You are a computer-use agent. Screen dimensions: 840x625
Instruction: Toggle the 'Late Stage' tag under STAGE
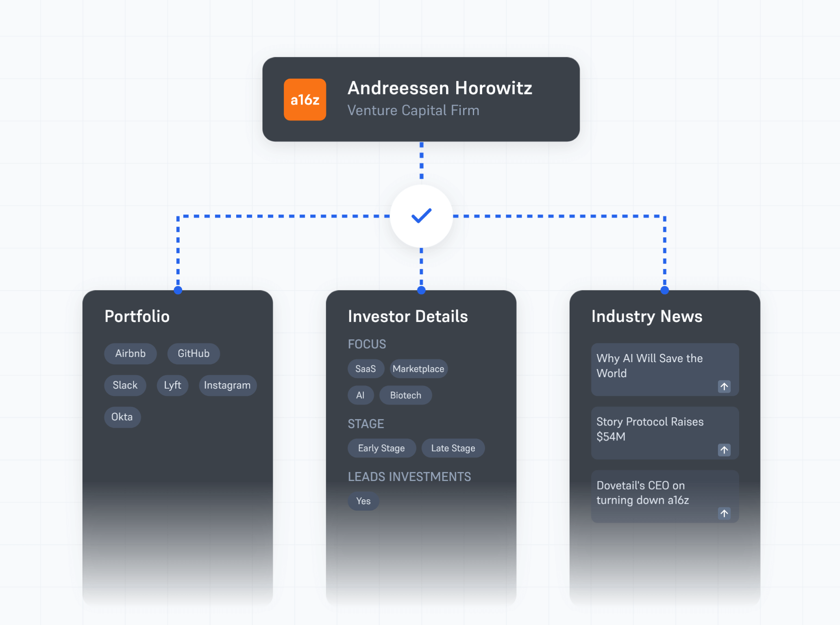[x=453, y=448]
